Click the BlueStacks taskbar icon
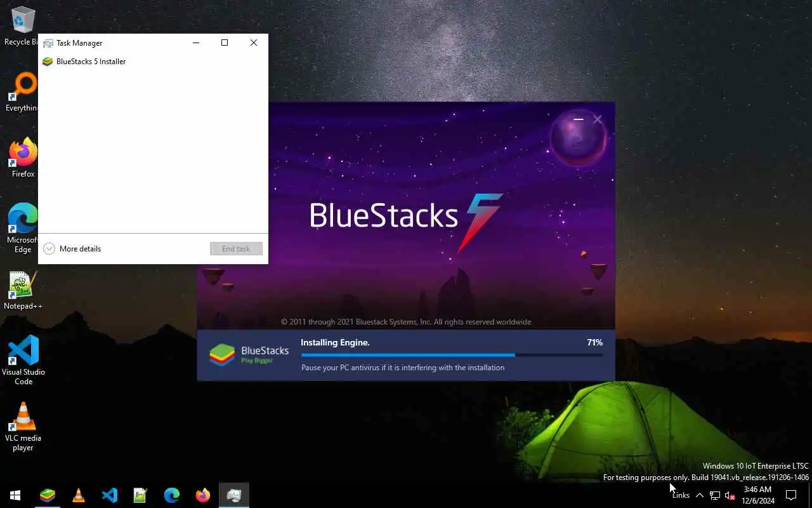 (48, 495)
